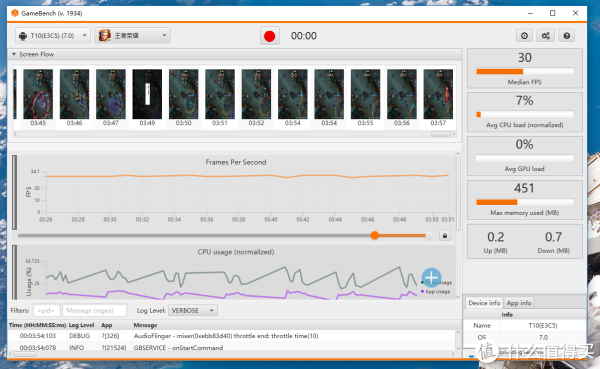This screenshot has height=369, width=600.
Task: Open the VERBOSE log level dropdown
Action: [x=193, y=310]
